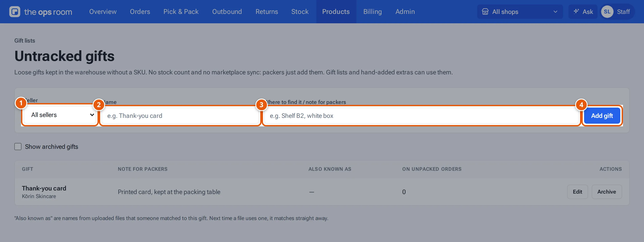Open the Orders tab

click(x=140, y=11)
